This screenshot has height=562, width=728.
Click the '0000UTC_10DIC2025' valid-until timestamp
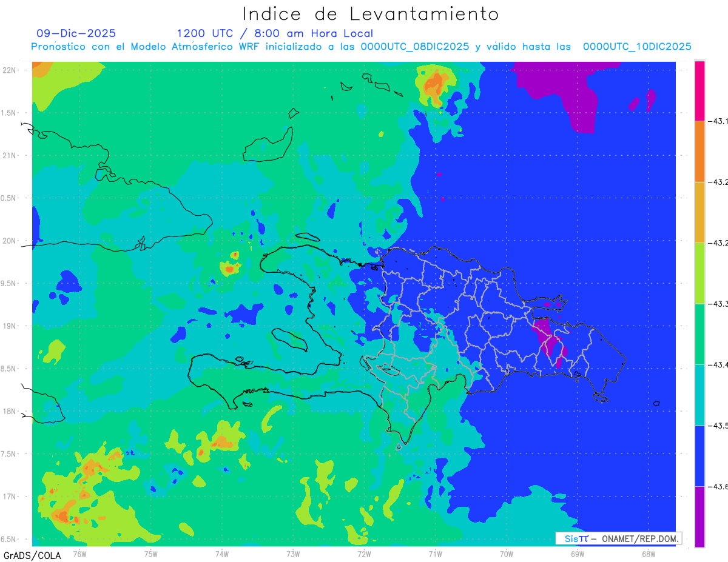coord(637,47)
